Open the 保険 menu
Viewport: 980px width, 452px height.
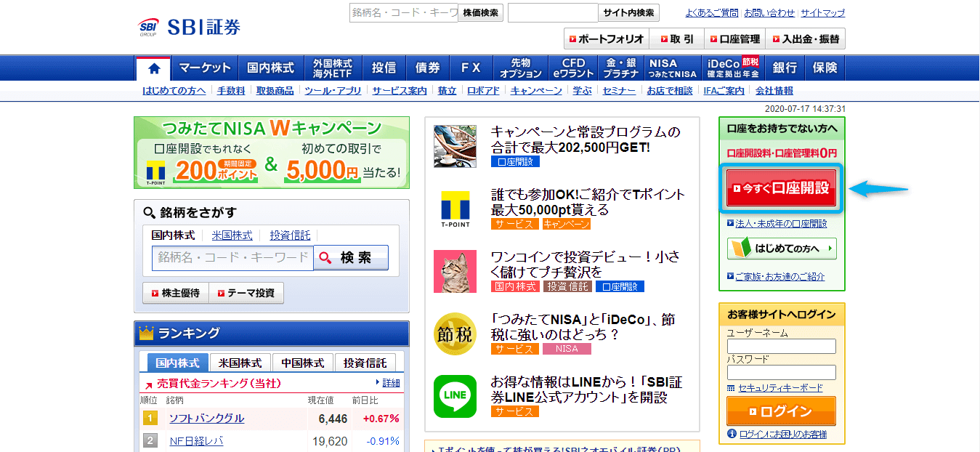pyautogui.click(x=825, y=68)
